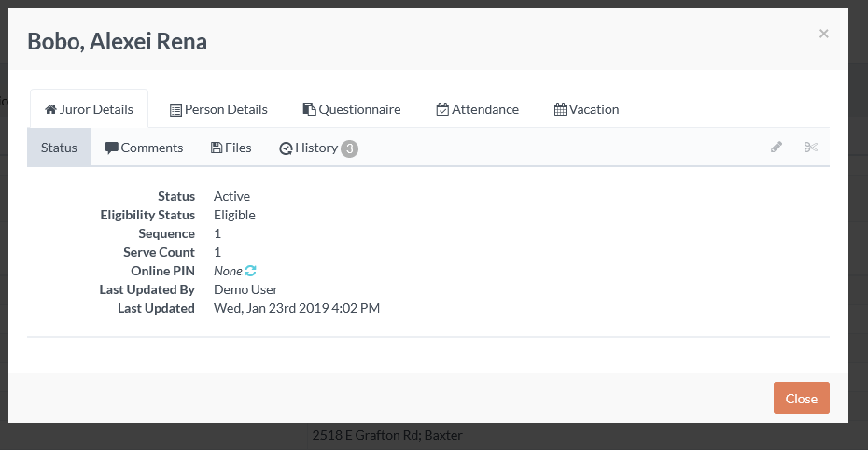
Task: Show the History sub-tab
Action: point(309,148)
